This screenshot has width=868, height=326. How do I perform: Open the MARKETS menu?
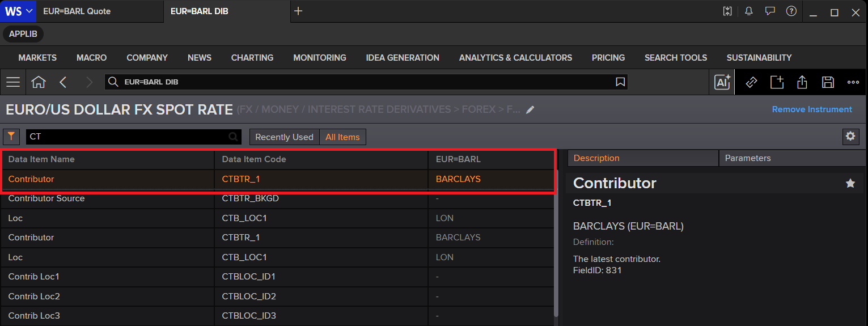tap(37, 58)
